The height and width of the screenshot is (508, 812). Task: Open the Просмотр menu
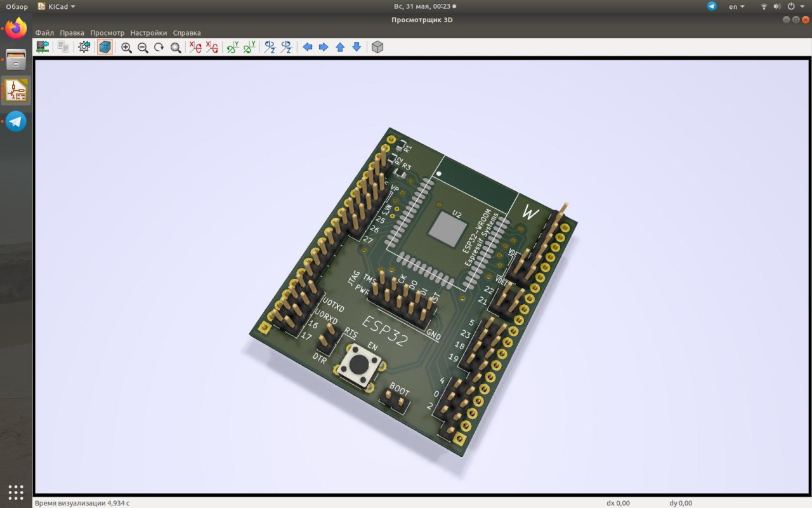107,32
